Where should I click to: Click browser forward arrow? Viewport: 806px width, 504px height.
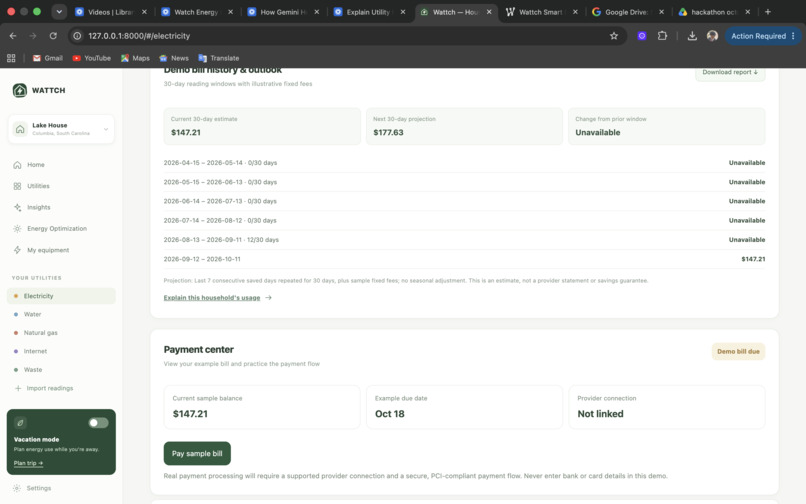click(33, 36)
